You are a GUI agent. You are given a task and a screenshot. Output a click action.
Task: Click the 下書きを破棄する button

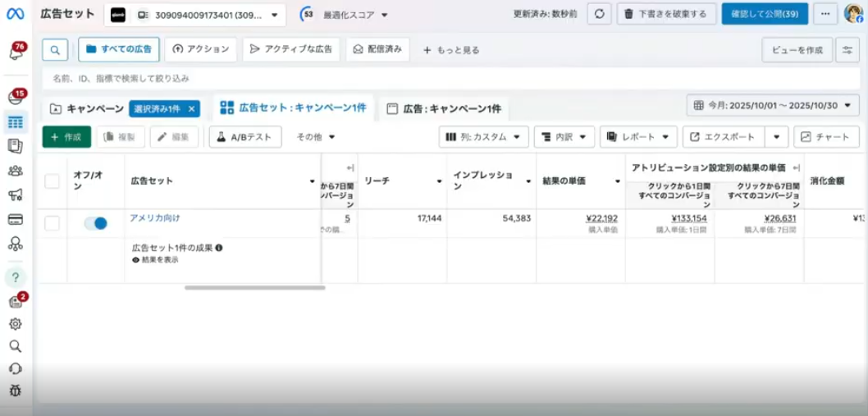point(666,14)
